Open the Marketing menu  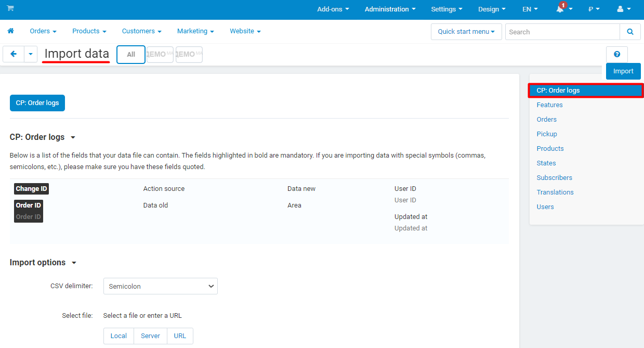195,31
